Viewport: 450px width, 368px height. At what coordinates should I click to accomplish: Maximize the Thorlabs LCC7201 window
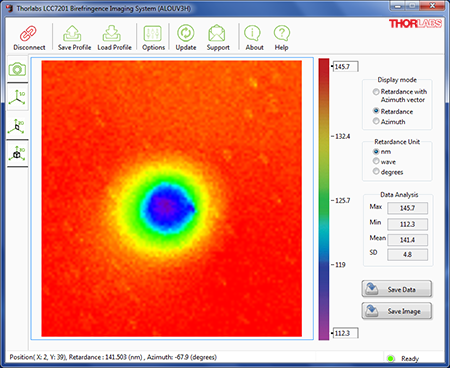click(x=412, y=6)
